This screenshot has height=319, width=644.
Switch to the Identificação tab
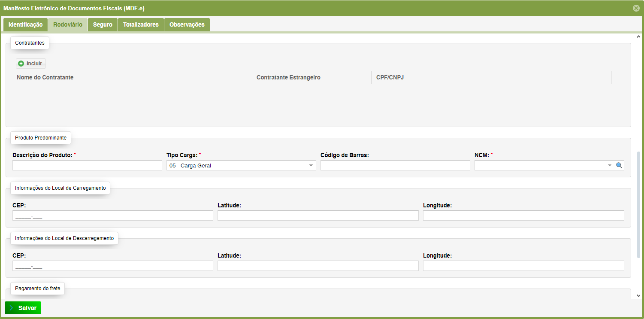[x=25, y=25]
